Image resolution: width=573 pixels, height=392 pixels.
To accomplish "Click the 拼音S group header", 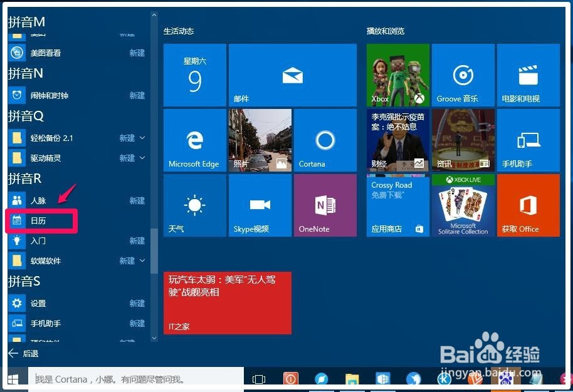I will pyautogui.click(x=24, y=281).
